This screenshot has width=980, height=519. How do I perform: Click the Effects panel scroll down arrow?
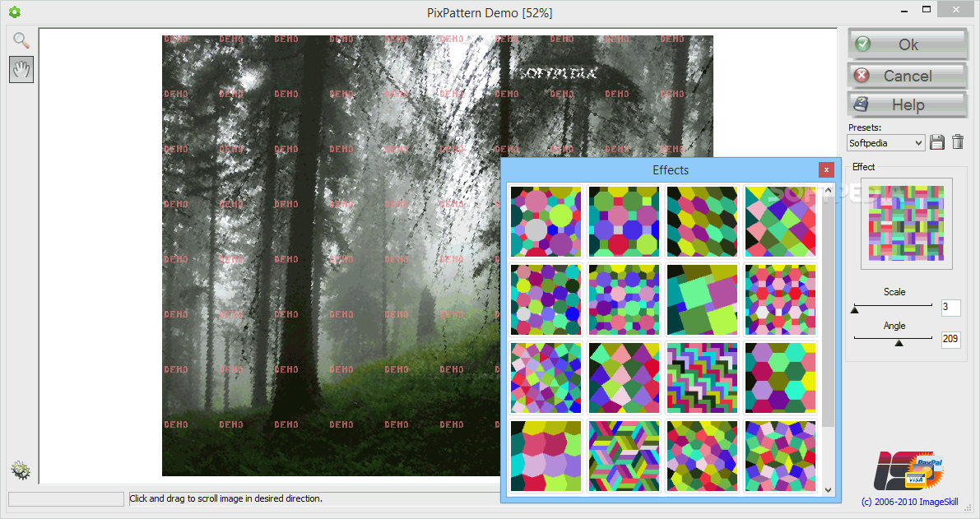pos(828,490)
